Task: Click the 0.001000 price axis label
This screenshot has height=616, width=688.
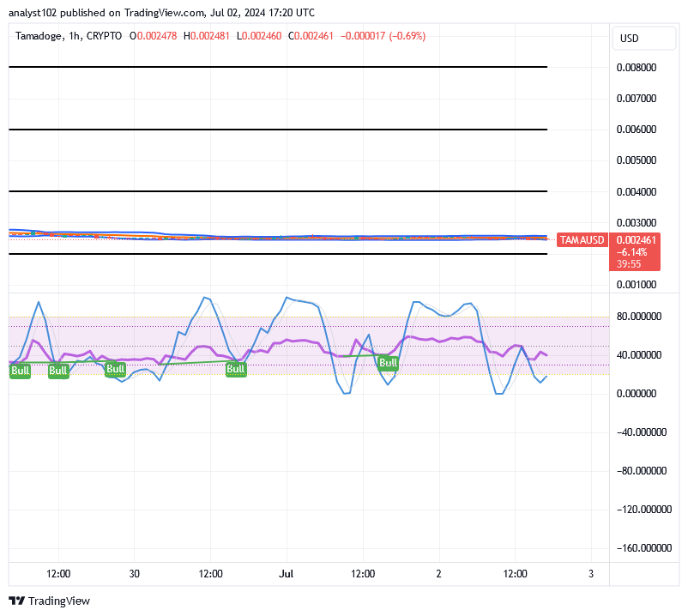Action: [637, 285]
